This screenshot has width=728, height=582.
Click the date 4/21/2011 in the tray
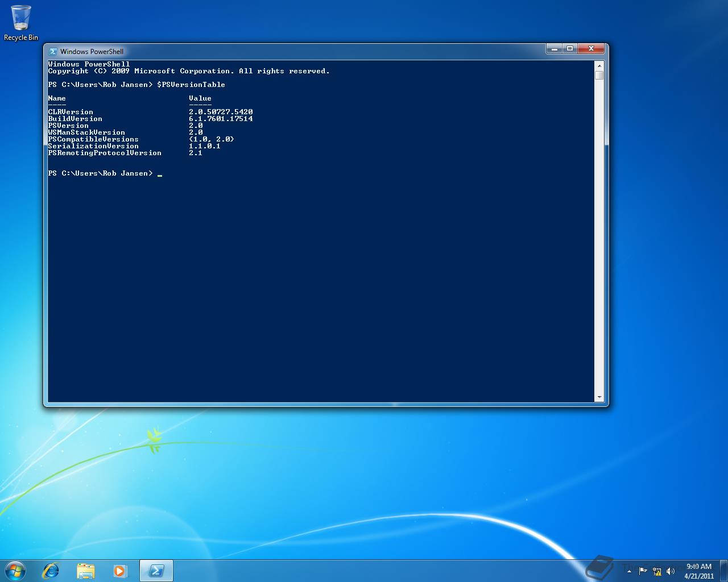[x=699, y=576]
